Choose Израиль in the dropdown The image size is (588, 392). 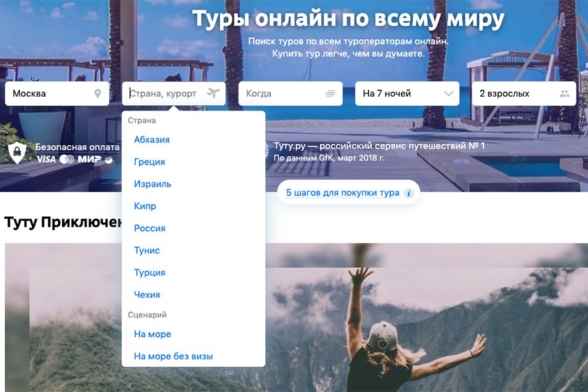pos(152,184)
